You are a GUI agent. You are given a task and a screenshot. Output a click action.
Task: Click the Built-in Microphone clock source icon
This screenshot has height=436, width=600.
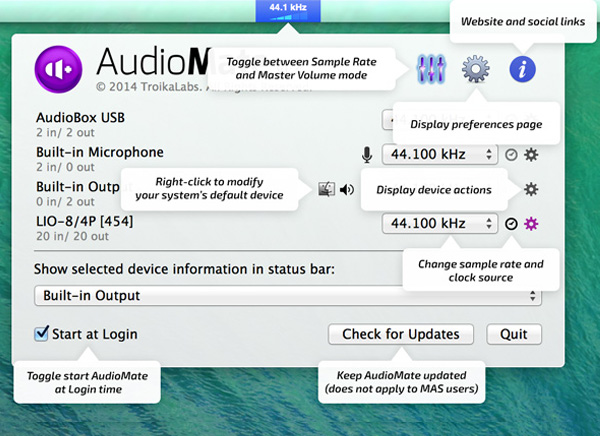coord(511,155)
